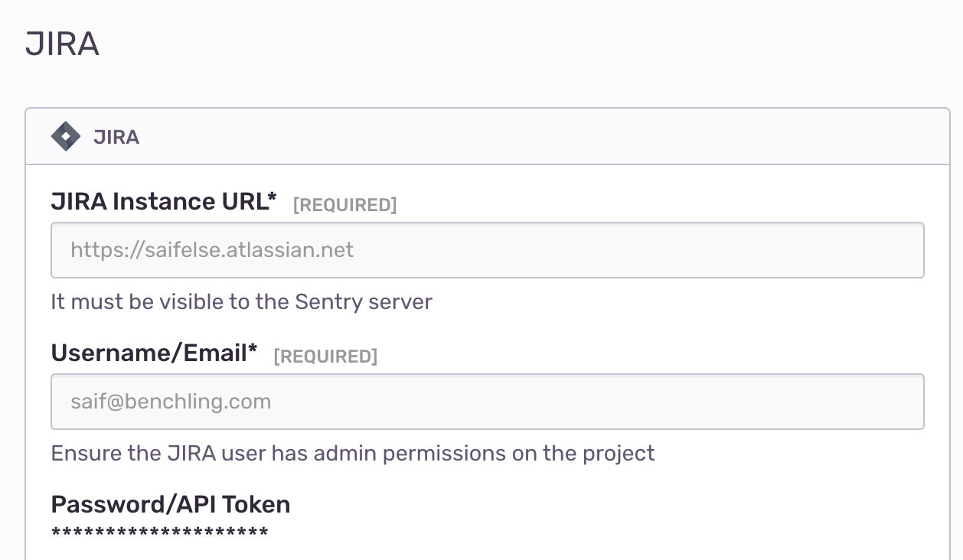Click empty space in the JIRA panel header bar
The height and width of the screenshot is (560, 963).
pyautogui.click(x=536, y=137)
